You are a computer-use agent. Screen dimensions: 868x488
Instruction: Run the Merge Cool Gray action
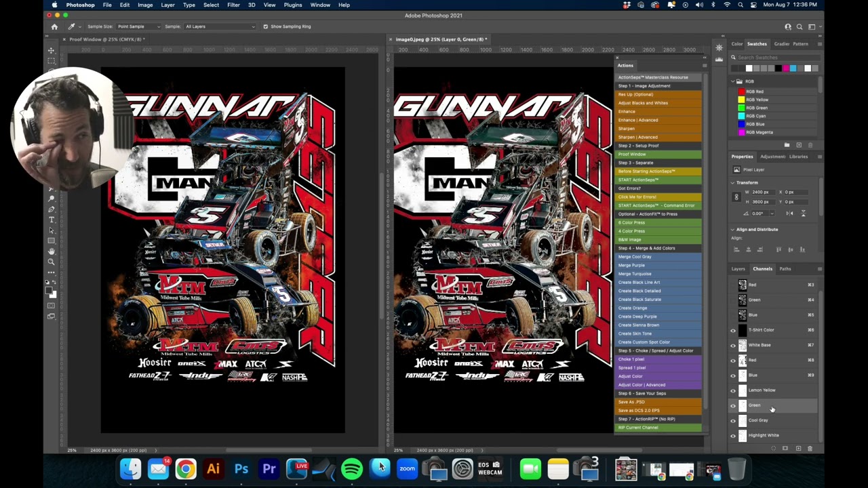(658, 257)
